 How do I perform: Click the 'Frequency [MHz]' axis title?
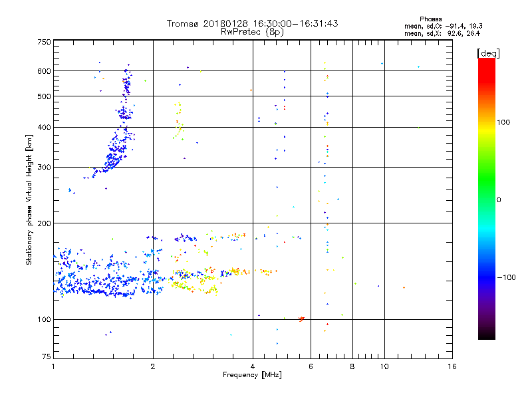(x=252, y=374)
